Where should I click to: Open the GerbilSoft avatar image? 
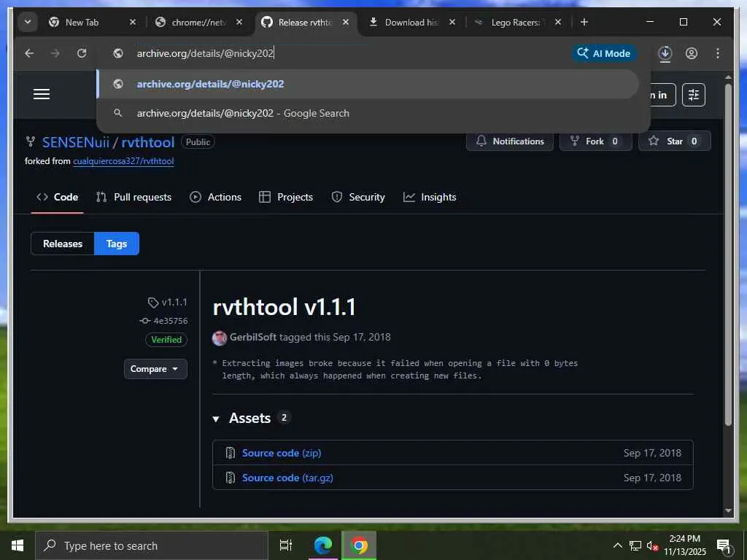point(219,338)
